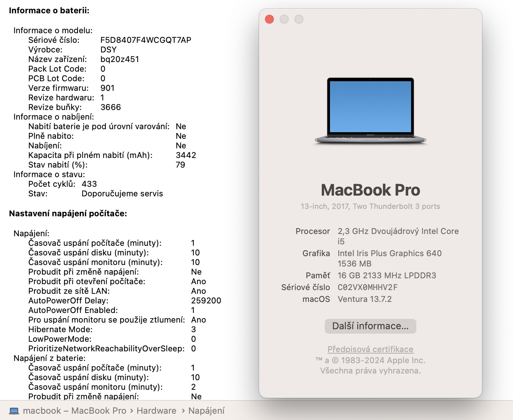Click the Revize buňky value 3666

click(111, 107)
